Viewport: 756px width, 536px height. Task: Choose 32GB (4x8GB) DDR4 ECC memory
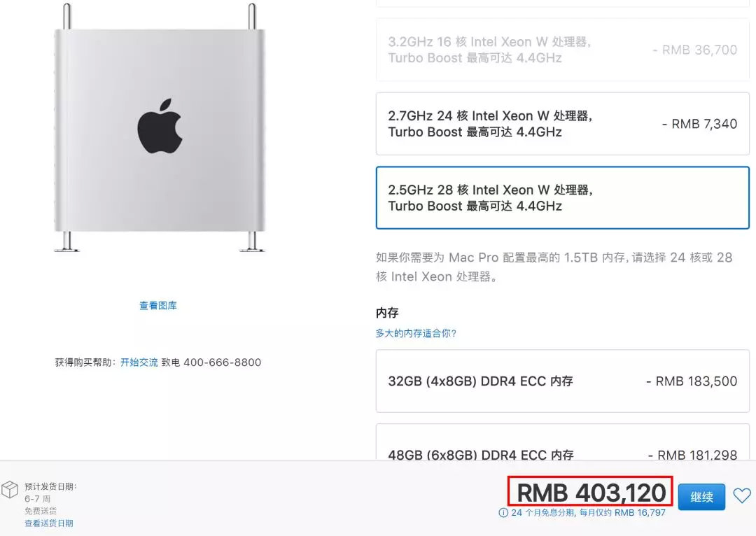coord(562,381)
